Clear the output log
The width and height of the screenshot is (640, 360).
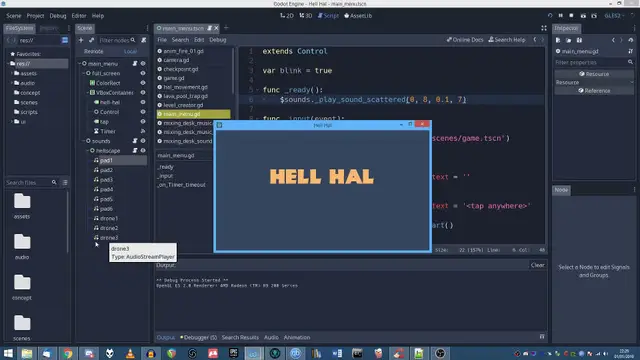pos(538,265)
